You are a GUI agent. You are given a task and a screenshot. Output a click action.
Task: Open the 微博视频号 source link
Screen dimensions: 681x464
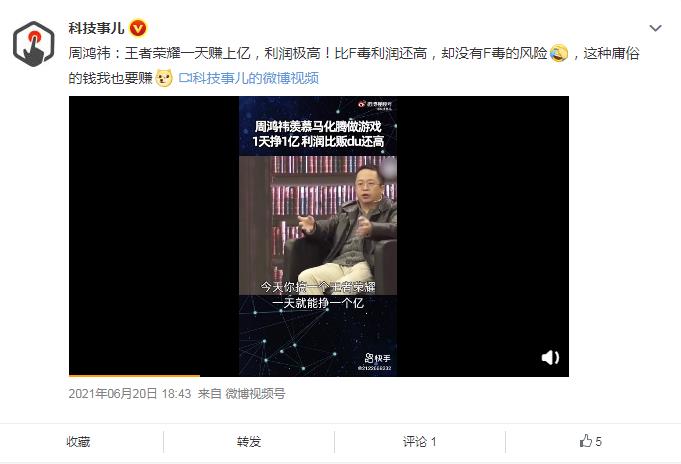click(x=255, y=394)
